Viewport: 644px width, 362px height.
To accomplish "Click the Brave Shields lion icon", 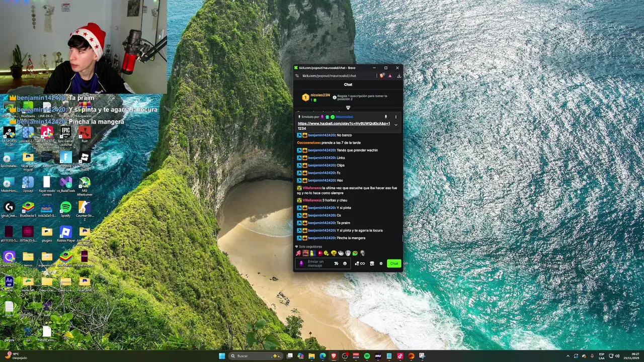I will click(x=382, y=76).
